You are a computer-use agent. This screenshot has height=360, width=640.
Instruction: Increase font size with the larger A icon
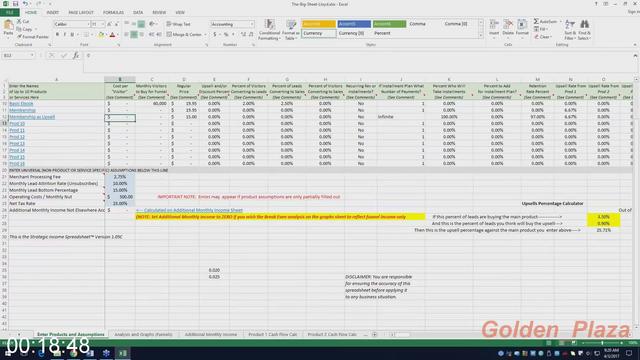click(x=109, y=24)
